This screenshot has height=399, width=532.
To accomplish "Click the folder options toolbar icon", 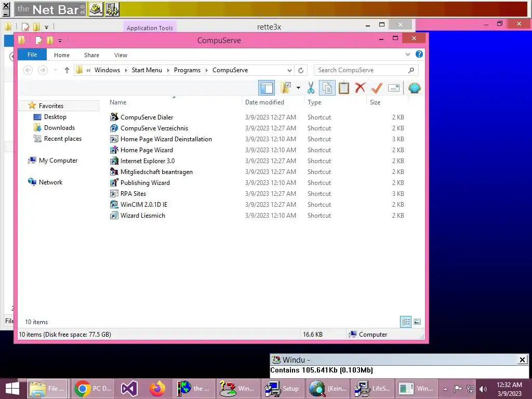I will pos(286,88).
